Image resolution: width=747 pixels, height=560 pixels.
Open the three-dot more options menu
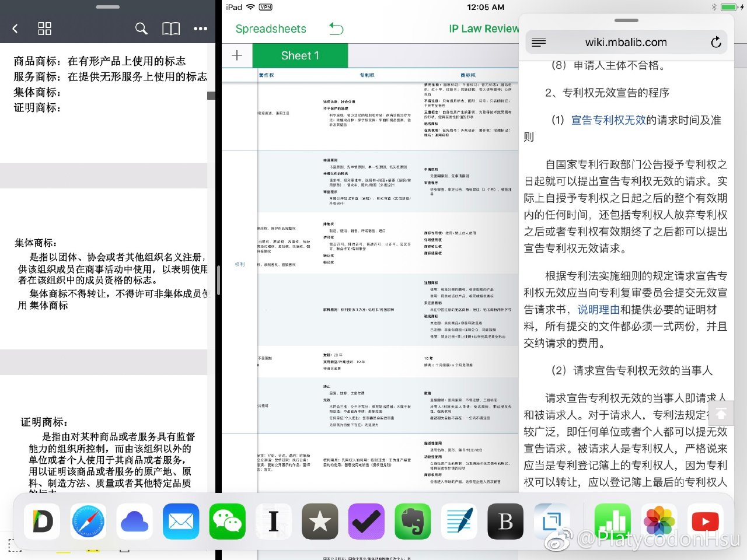(x=200, y=29)
